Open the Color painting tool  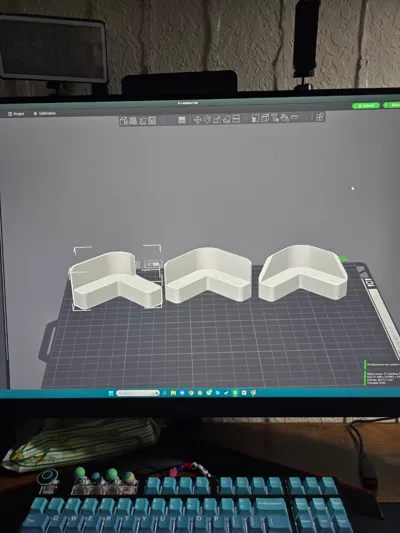tap(284, 118)
